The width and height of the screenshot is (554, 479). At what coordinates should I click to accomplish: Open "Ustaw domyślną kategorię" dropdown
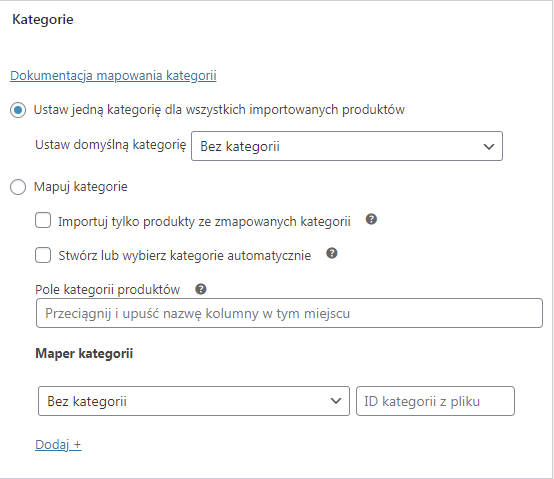point(347,146)
